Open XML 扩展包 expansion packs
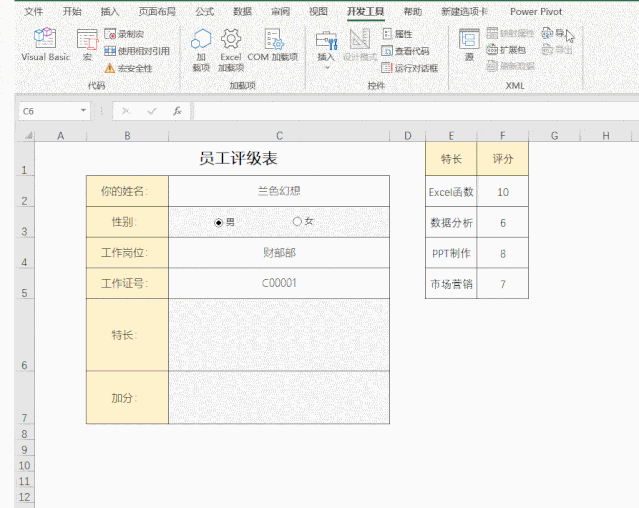The height and width of the screenshot is (508, 639). [506, 50]
